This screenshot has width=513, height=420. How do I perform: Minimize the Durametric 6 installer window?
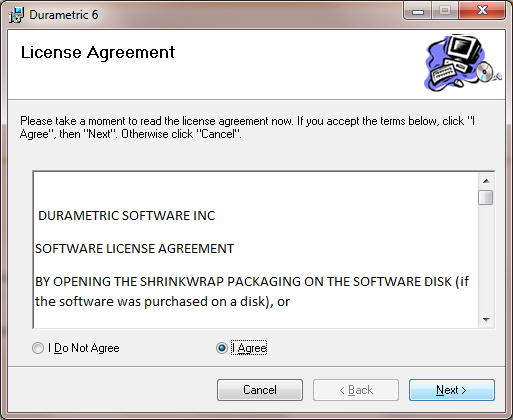418,11
